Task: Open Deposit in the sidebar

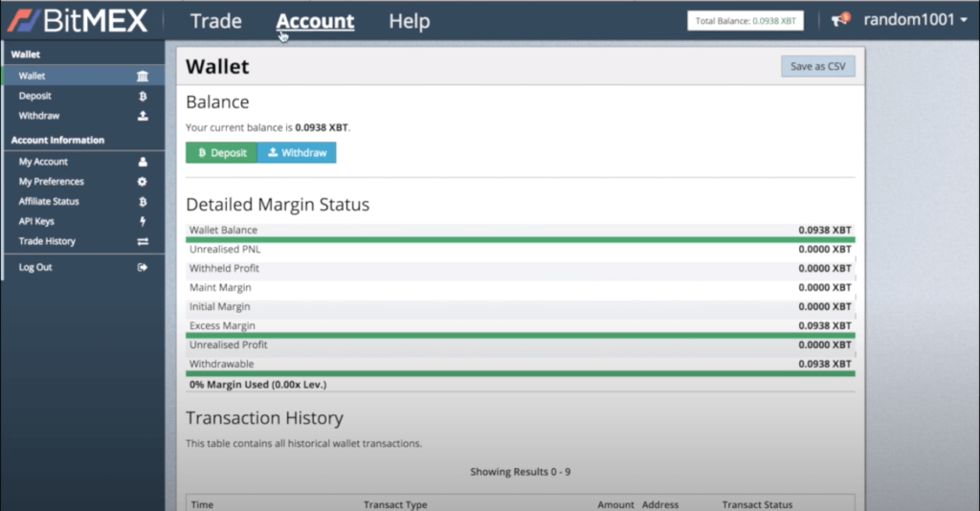Action: (84, 96)
